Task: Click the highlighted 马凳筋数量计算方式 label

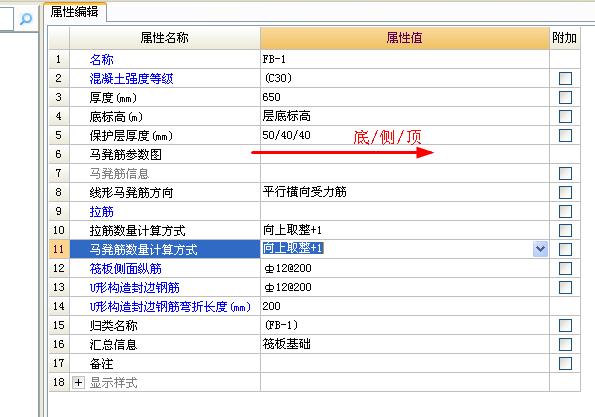Action: point(143,250)
